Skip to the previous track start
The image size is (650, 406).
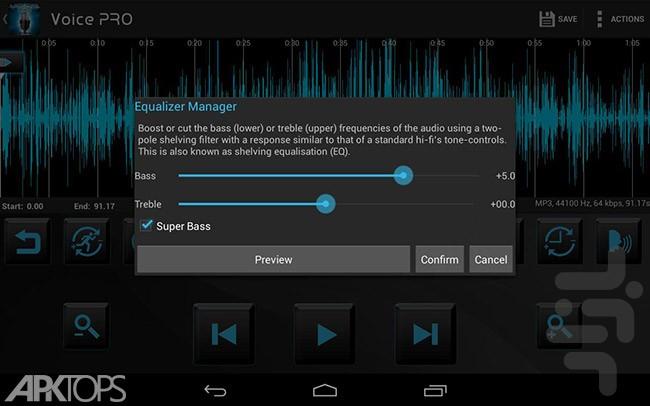[x=224, y=334]
